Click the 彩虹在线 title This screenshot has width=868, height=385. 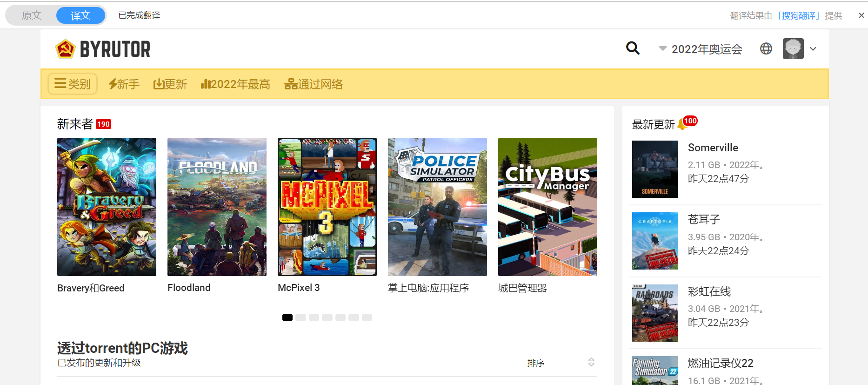(709, 291)
